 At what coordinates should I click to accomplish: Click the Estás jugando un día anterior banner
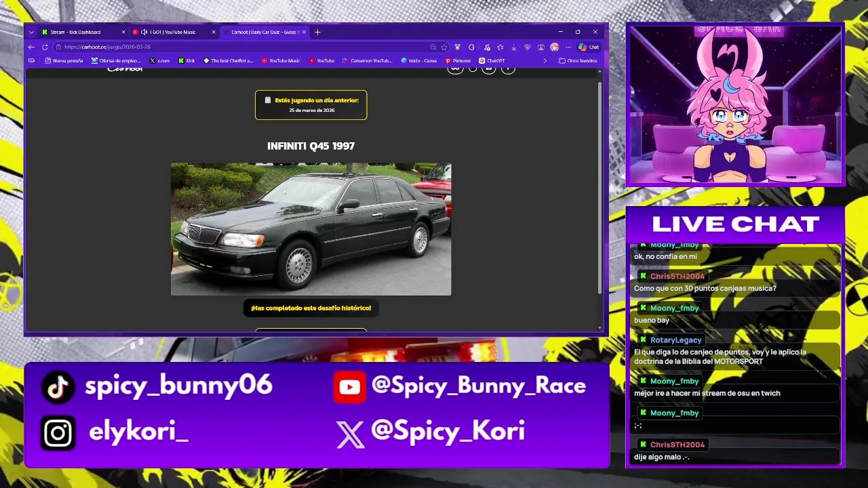[311, 105]
